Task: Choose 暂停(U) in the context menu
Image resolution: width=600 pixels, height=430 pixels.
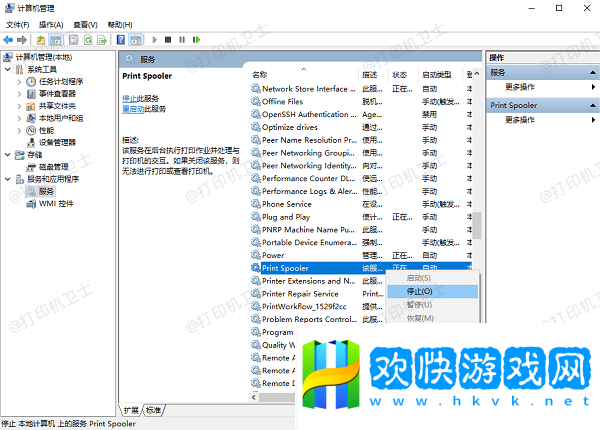Action: pos(432,305)
